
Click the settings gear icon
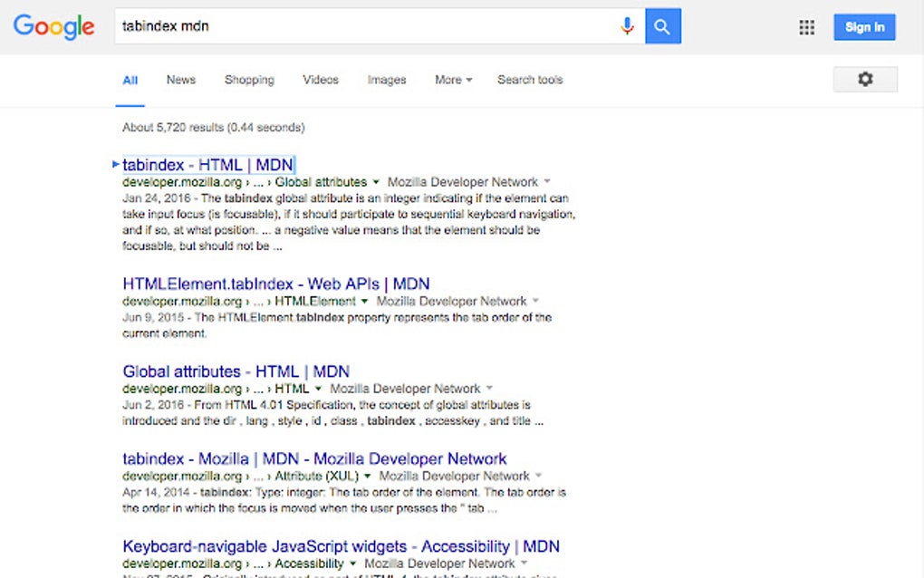pyautogui.click(x=864, y=80)
